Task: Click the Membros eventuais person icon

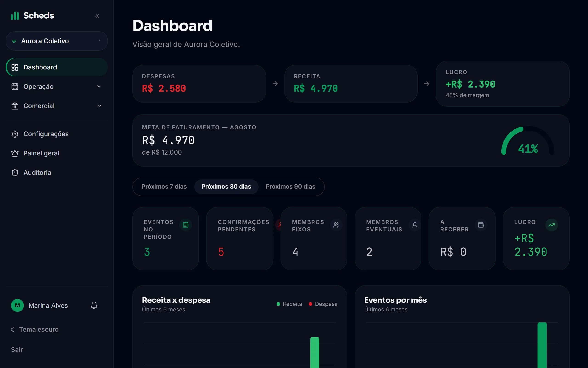Action: 415,225
